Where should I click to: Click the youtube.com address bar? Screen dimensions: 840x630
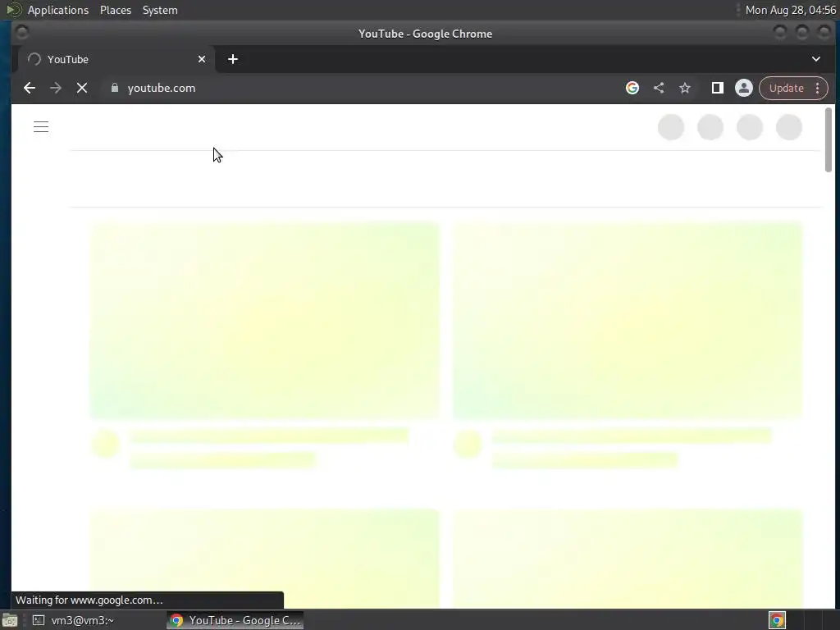tap(359, 88)
